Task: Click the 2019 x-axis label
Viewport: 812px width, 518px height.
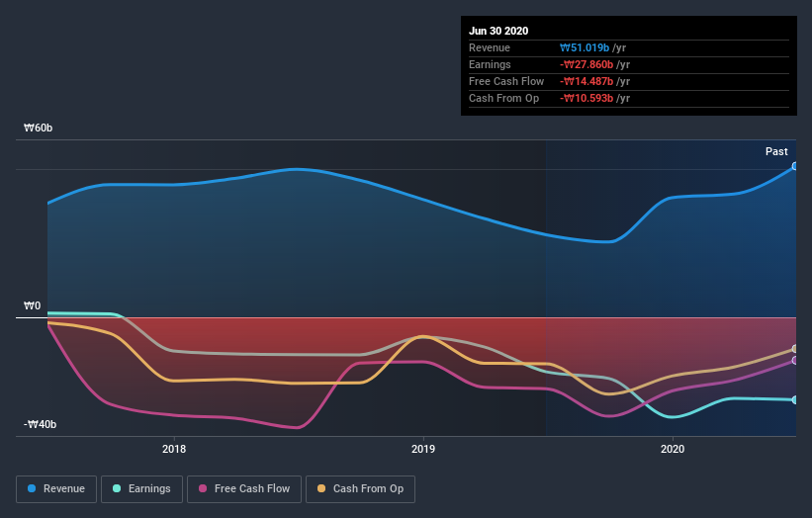Action: click(423, 449)
